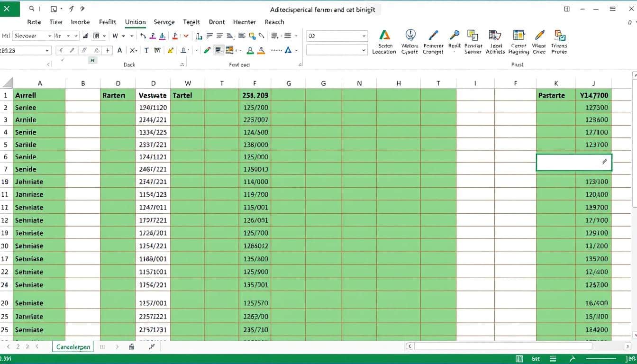Select the cell containing Arrrell
637x364 pixels.
point(39,95)
